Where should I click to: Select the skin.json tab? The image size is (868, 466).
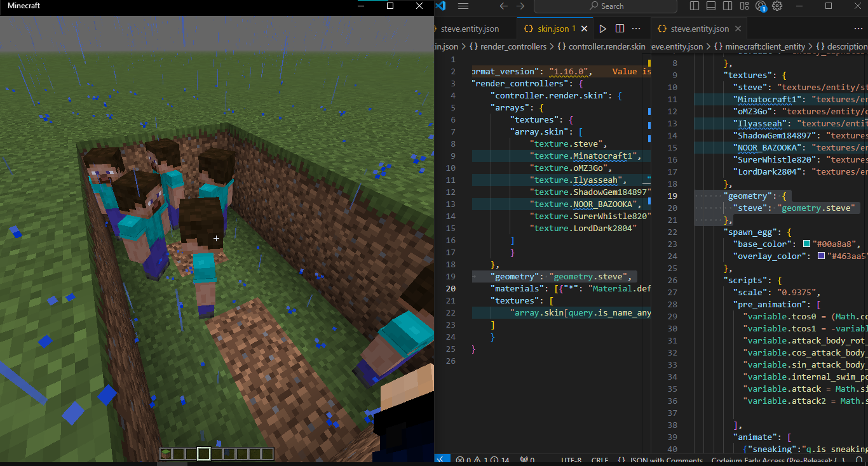[553, 29]
